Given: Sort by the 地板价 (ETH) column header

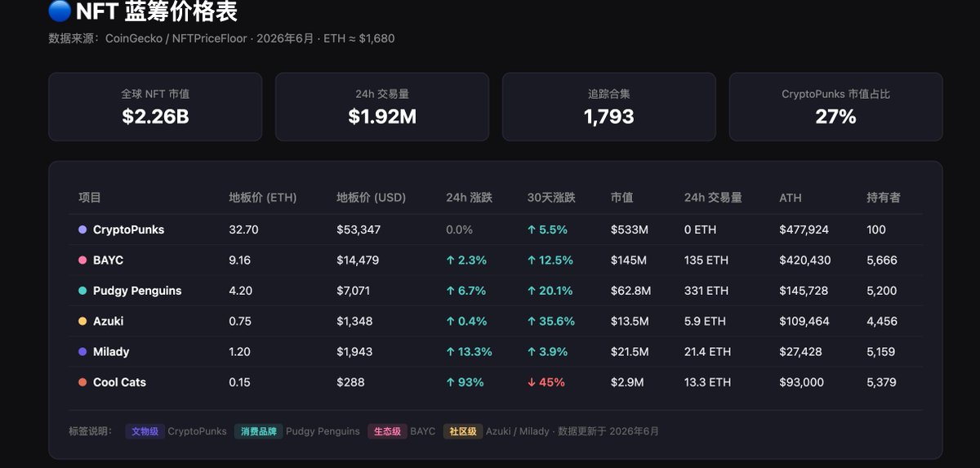Looking at the screenshot, I should click(x=263, y=198).
